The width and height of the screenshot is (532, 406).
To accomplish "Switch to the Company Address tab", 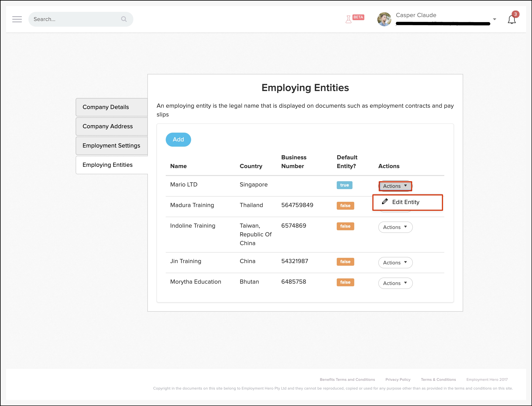I will pyautogui.click(x=112, y=126).
